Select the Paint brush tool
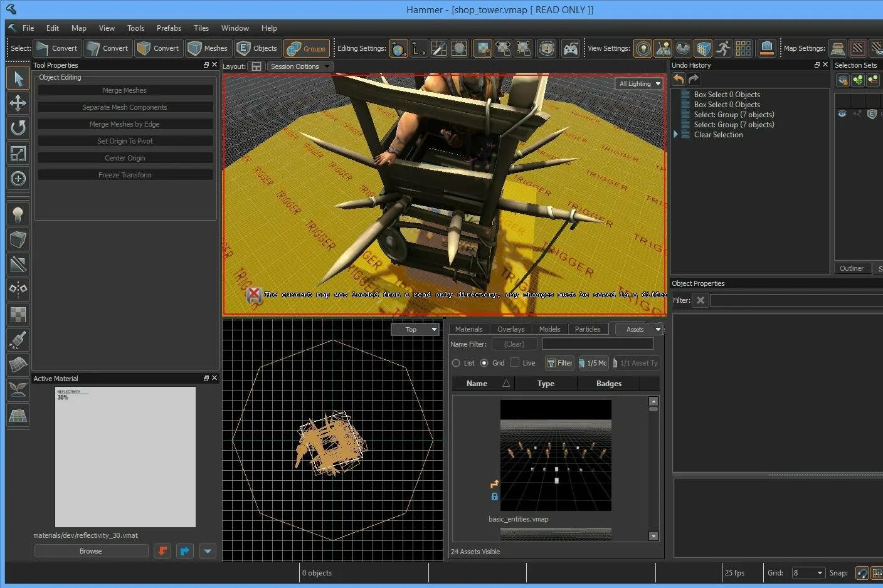This screenshot has height=588, width=883. 18,340
